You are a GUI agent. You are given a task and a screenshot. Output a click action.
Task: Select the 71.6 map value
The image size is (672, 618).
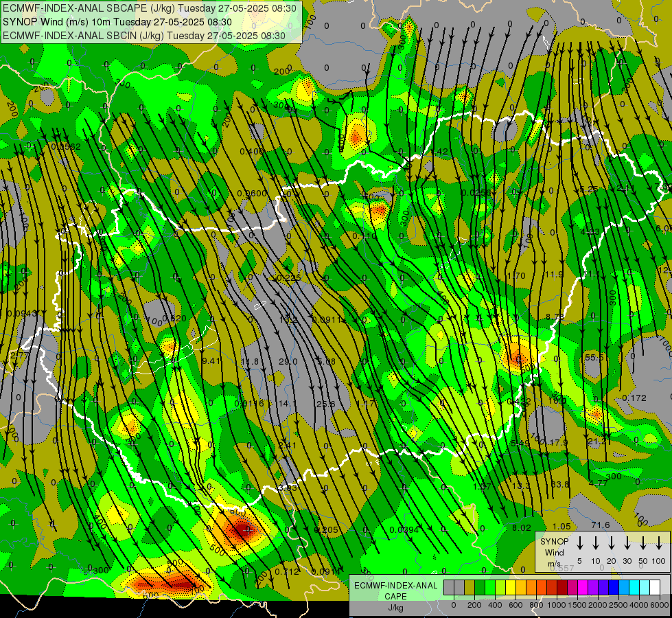coord(601,525)
